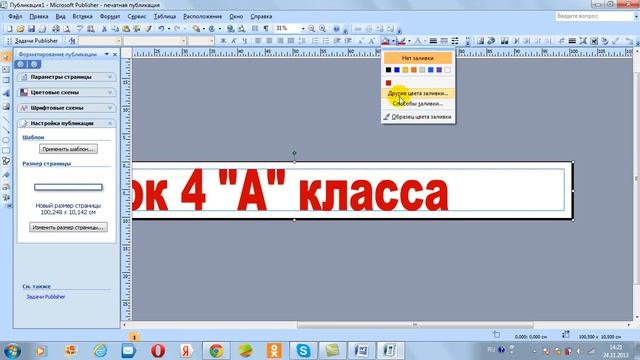
Task: Open Google Chrome from the taskbar
Action: [216, 351]
